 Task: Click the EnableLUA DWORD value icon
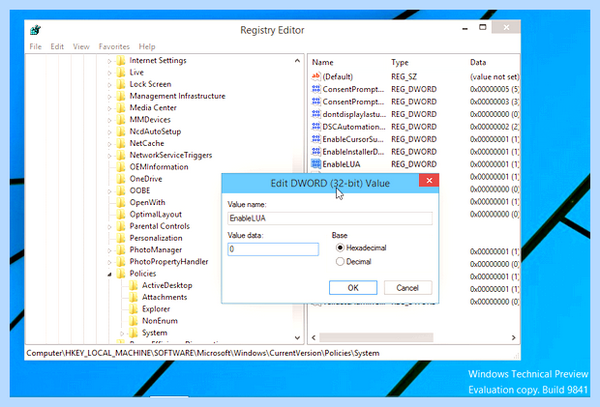tap(316, 164)
